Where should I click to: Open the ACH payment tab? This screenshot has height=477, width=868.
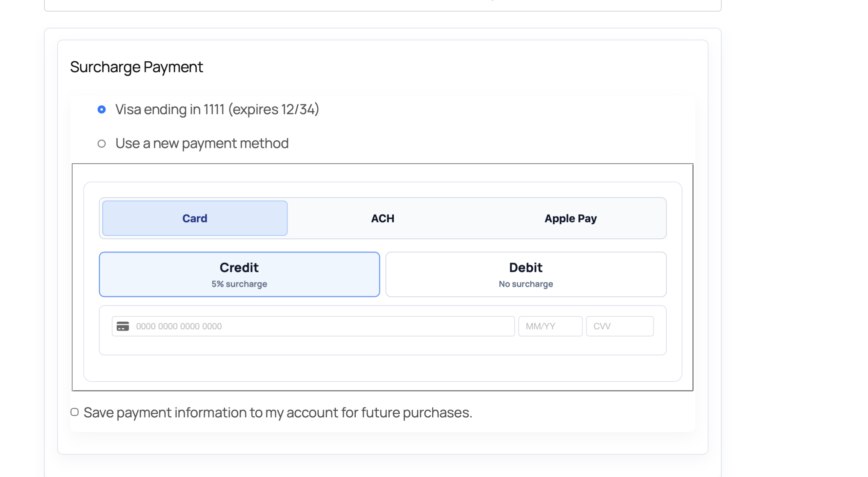pos(382,218)
